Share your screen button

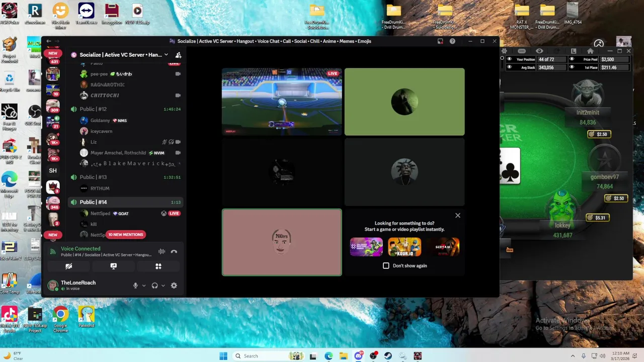(114, 266)
